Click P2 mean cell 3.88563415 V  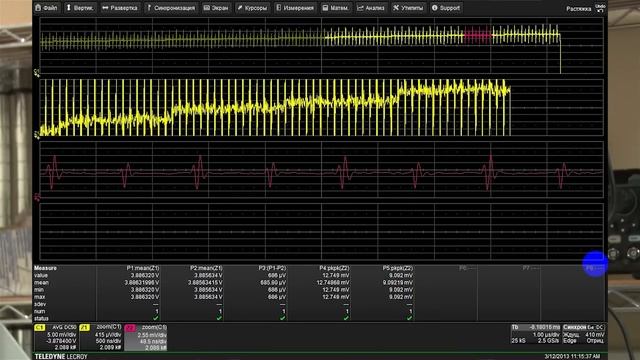click(205, 282)
